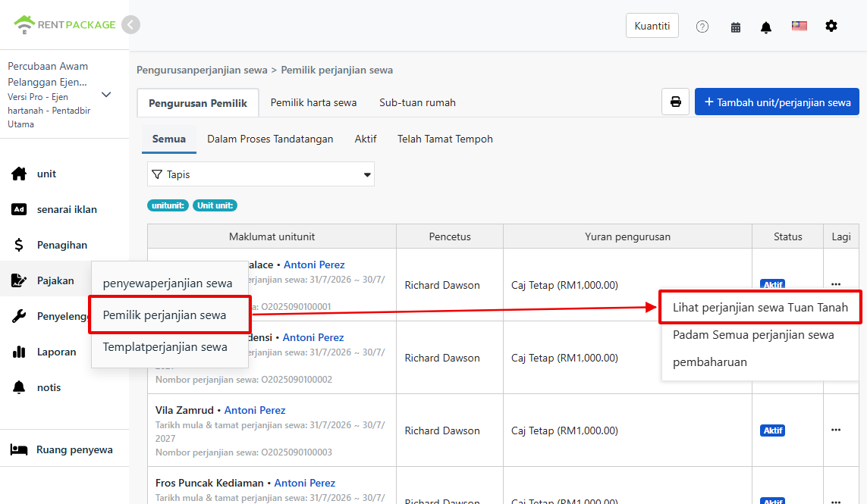Switch to Pengurusan Pemilik tab
Screen dimensions: 867x504
click(198, 103)
